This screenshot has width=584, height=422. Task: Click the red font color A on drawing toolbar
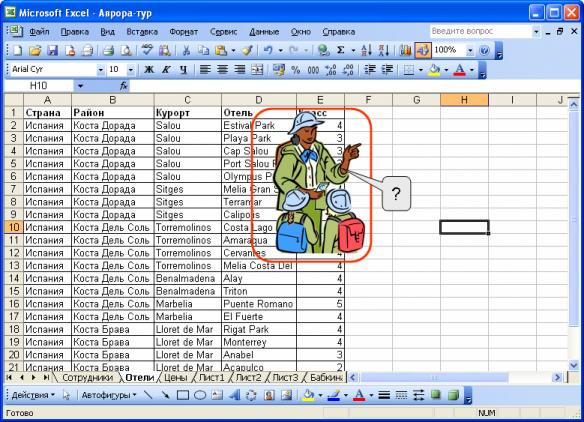point(359,395)
